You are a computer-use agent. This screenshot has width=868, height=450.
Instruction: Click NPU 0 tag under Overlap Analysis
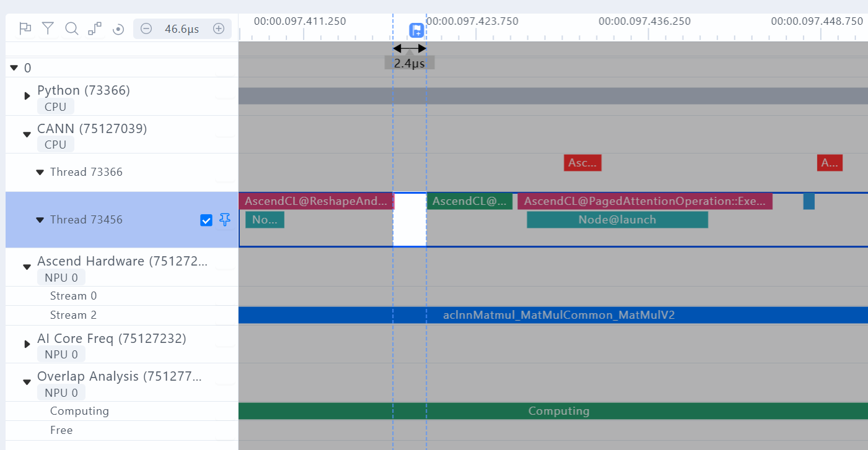(61, 392)
